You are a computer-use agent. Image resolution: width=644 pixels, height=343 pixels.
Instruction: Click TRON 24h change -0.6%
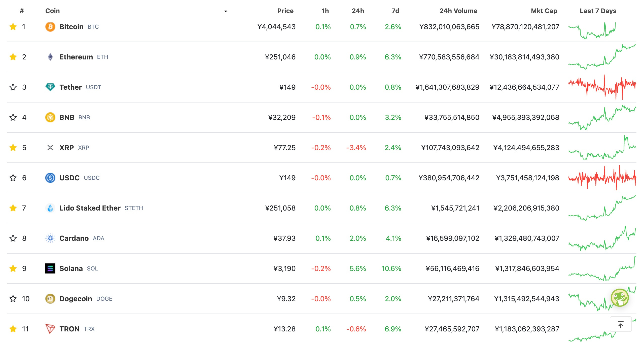coord(356,329)
